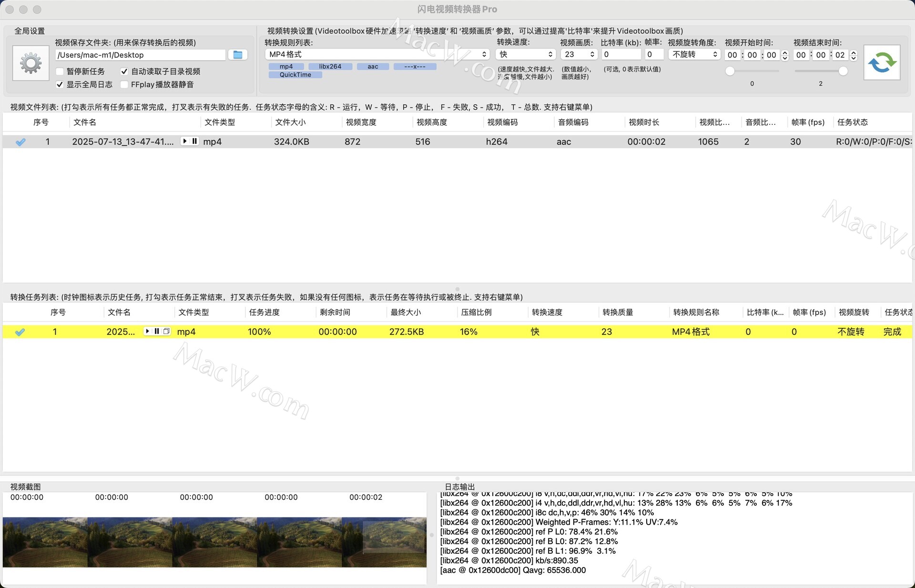This screenshot has height=588, width=915.
Task: Click h264 video codec cell
Action: (x=496, y=142)
